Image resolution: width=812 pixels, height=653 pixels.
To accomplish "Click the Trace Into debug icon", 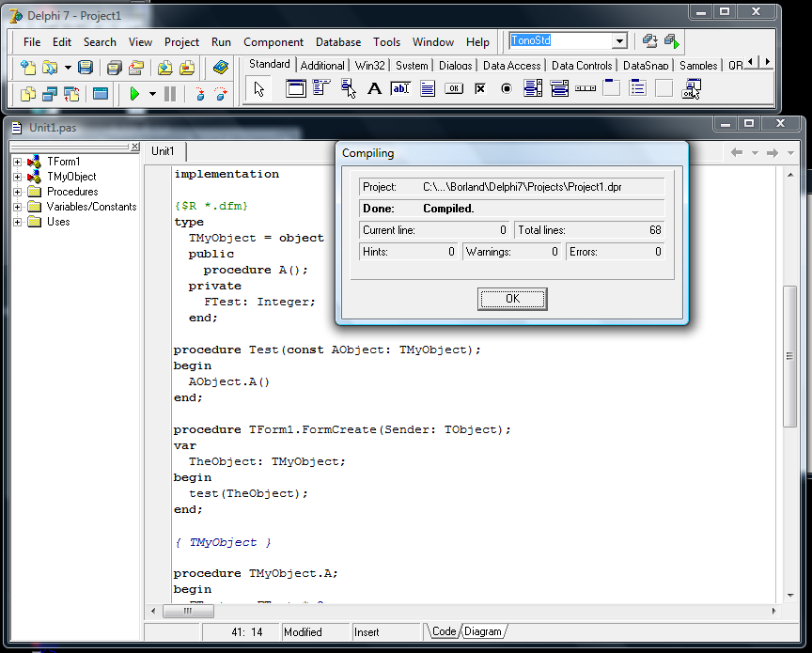I will (x=199, y=94).
